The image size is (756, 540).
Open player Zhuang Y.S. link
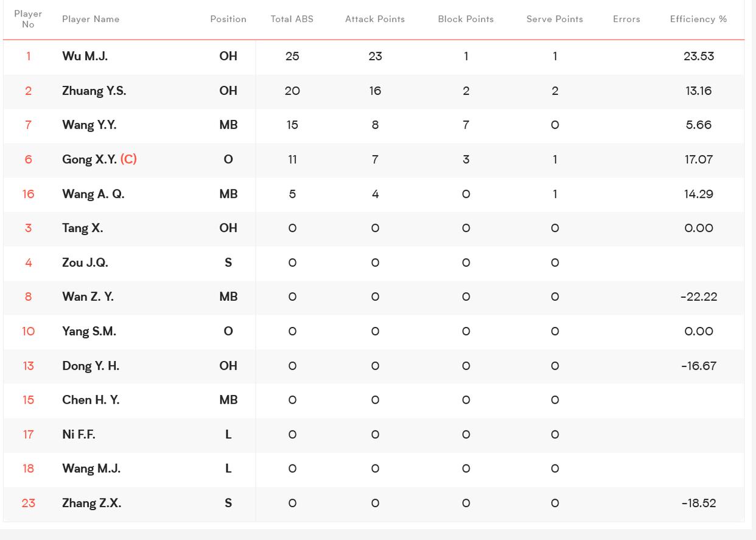click(94, 91)
